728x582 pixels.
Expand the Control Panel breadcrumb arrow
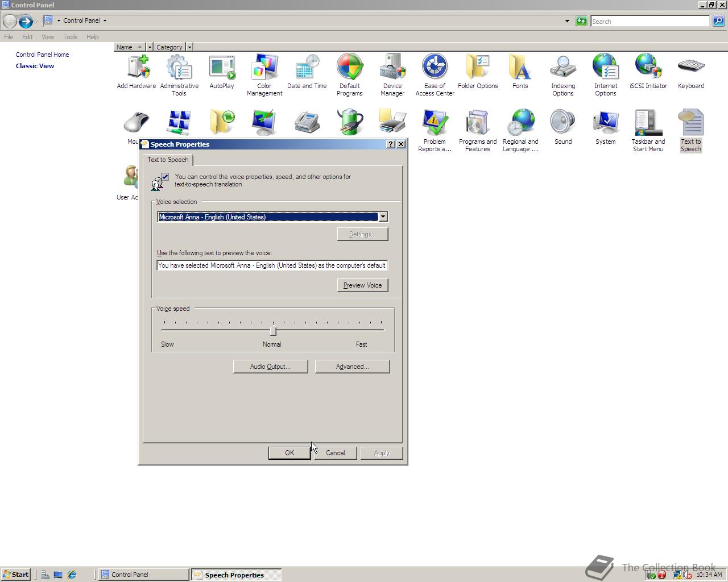coord(105,20)
